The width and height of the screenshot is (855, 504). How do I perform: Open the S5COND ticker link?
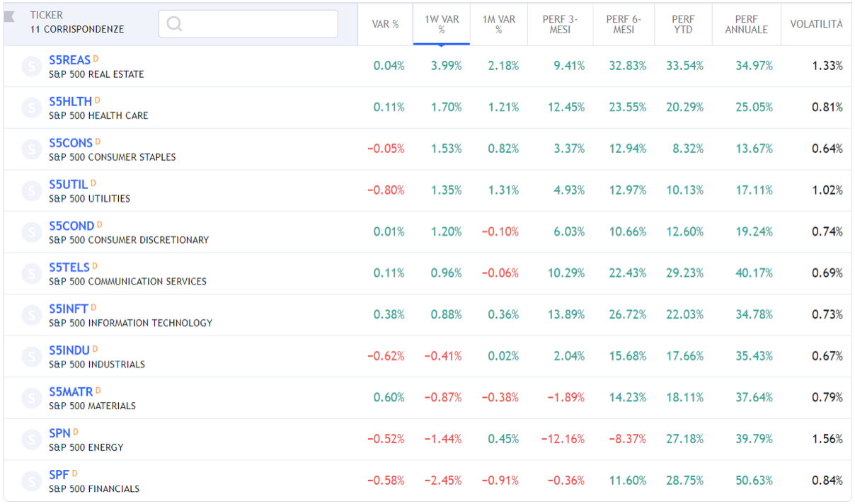click(x=71, y=226)
